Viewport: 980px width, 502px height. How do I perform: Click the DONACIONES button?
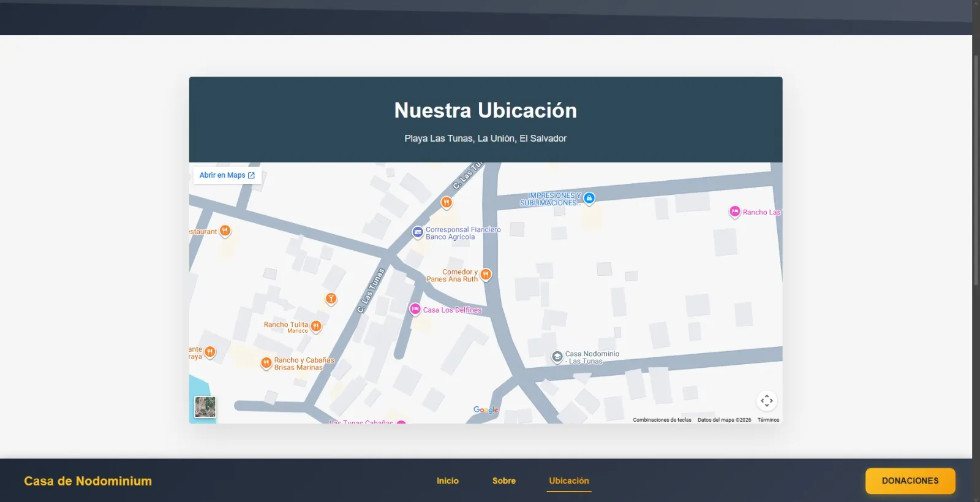tap(910, 481)
